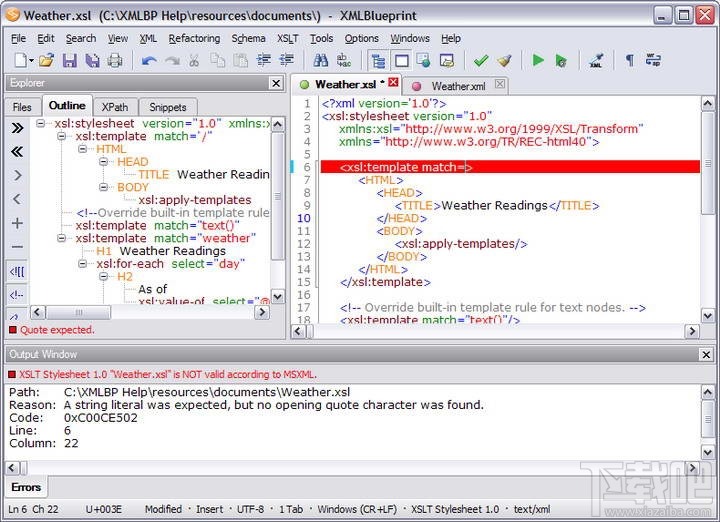Switch to the Weather.xml editor tab
This screenshot has width=720, height=522.
[458, 86]
